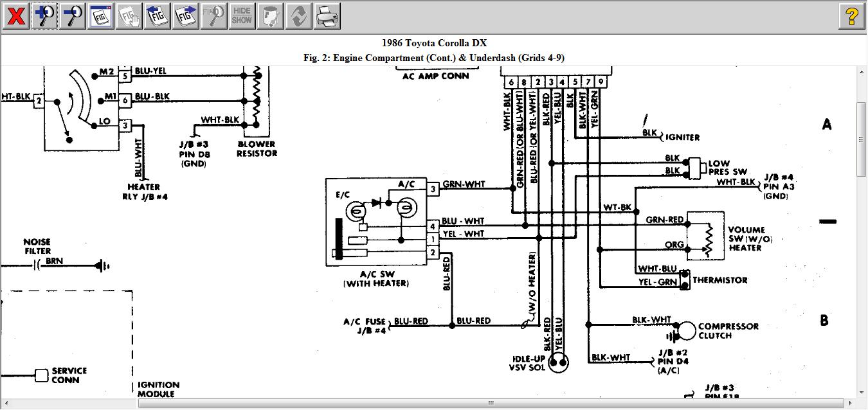The width and height of the screenshot is (868, 410).
Task: Click the Hide/Show toolbar button
Action: pos(242,16)
